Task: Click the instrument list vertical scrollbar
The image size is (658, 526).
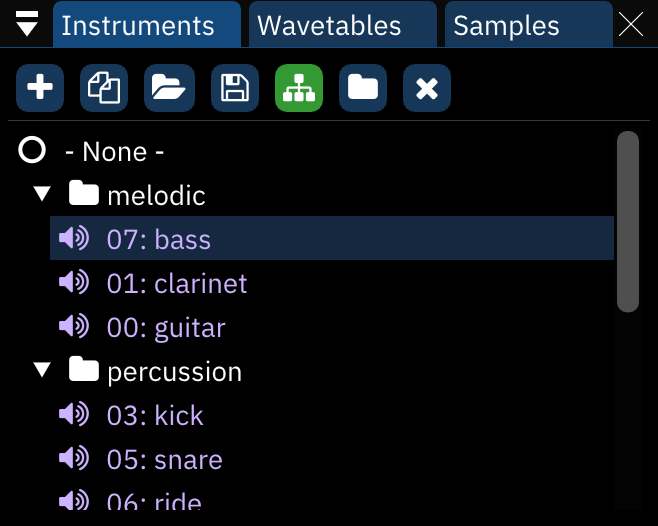Action: click(x=628, y=222)
